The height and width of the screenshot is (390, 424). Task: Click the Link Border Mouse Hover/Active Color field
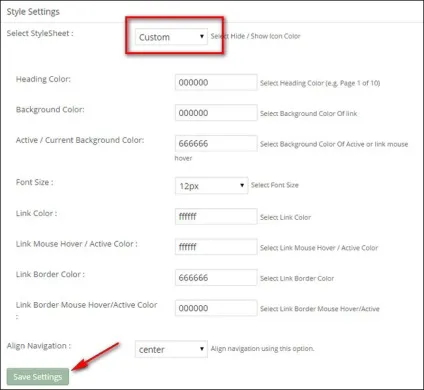[x=216, y=308]
